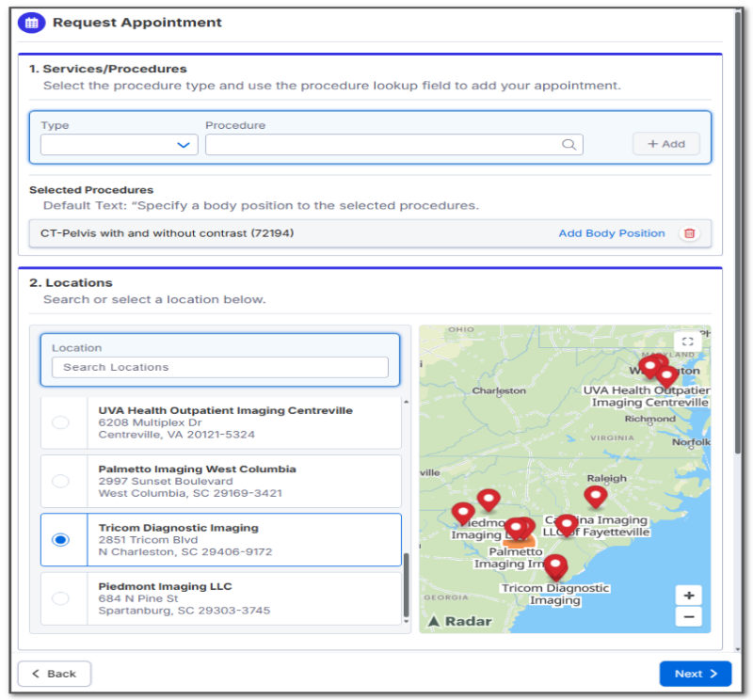Click the page vertical scrollbar
Viewport: 753px width, 700px height.
coord(738,231)
